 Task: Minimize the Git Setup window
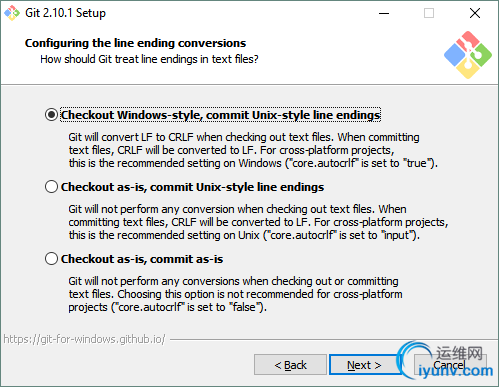tap(384, 13)
